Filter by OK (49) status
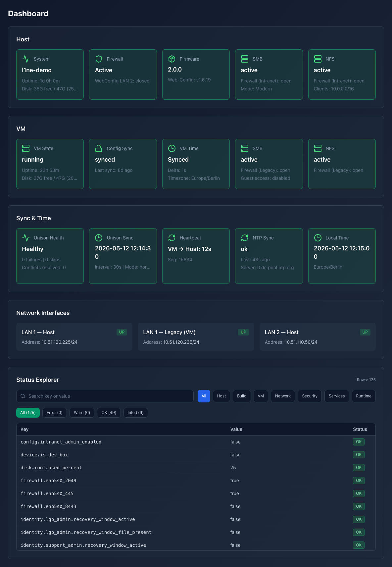 (109, 413)
